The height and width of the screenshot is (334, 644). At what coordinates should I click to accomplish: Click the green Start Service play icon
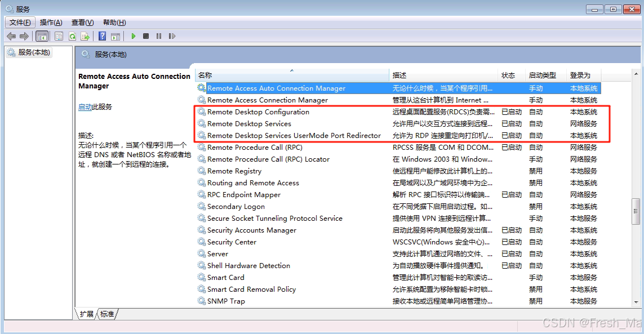click(x=133, y=36)
